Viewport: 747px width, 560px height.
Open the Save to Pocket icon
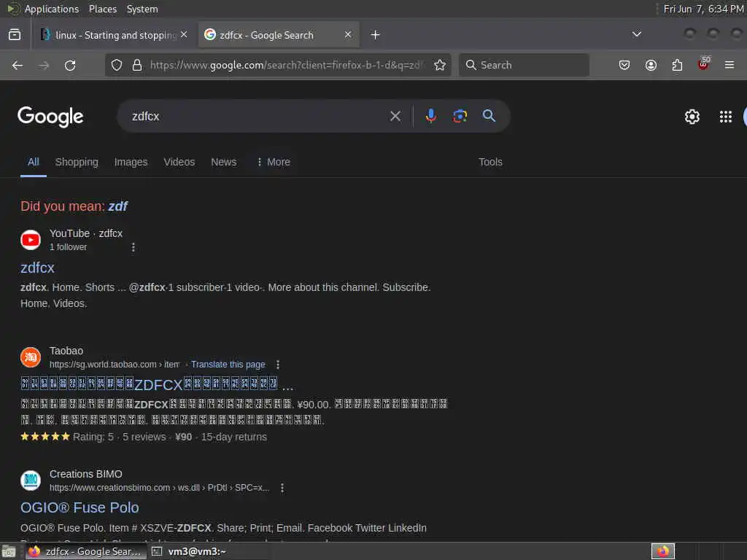tap(624, 65)
